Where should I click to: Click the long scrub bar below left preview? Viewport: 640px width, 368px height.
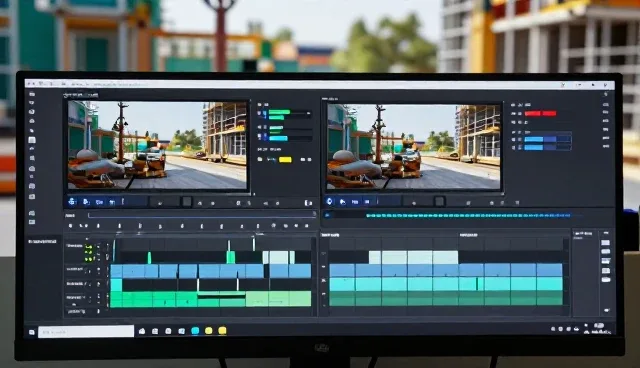coord(202,215)
